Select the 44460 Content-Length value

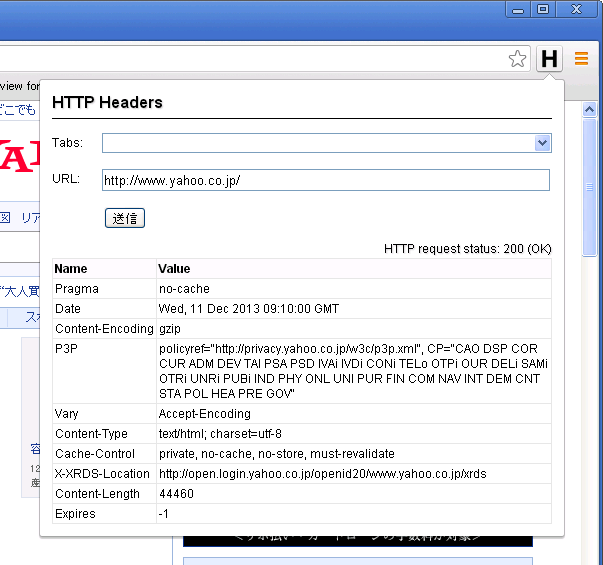[176, 494]
